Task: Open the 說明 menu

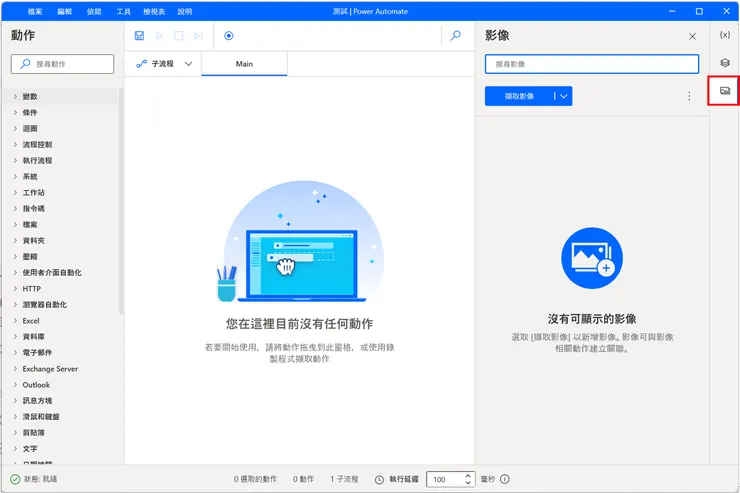Action: 185,11
